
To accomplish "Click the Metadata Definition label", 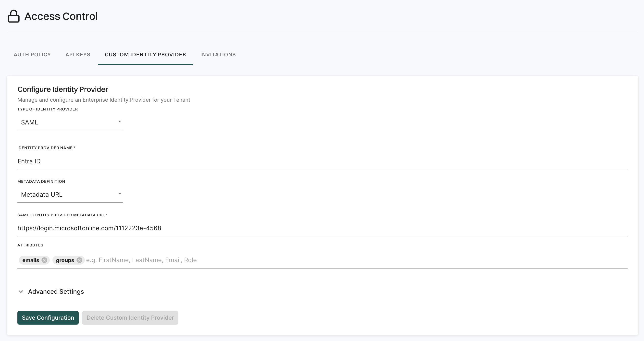I will (41, 182).
